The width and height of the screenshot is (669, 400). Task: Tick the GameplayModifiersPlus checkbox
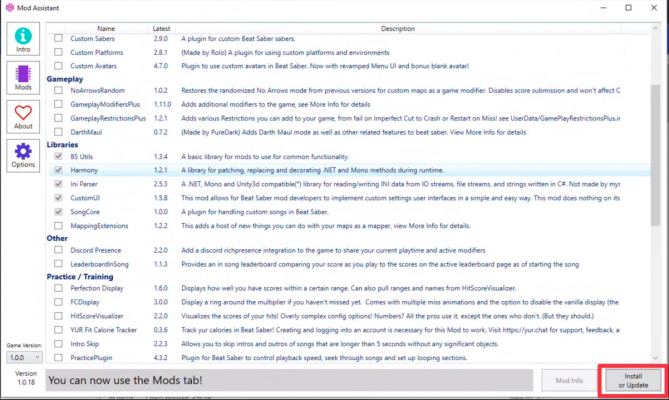pos(58,104)
